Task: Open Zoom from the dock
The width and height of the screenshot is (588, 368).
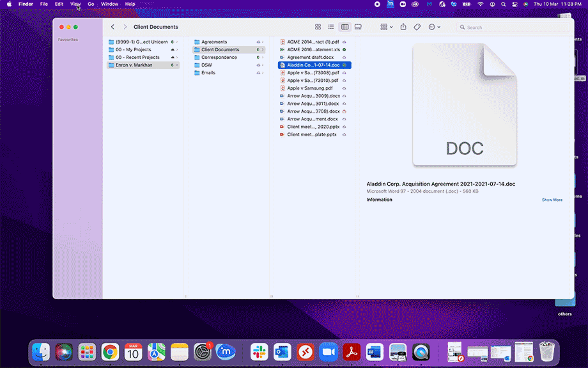Action: point(329,351)
